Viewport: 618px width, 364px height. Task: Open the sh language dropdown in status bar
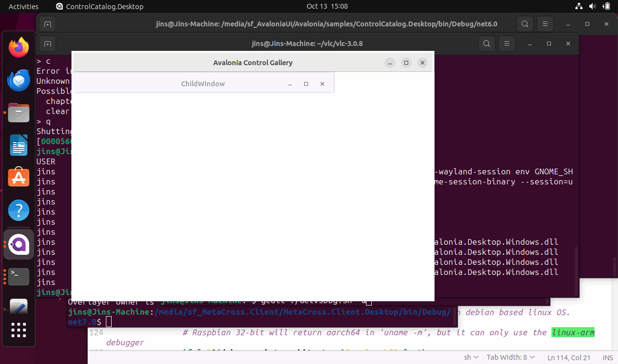pos(471,357)
